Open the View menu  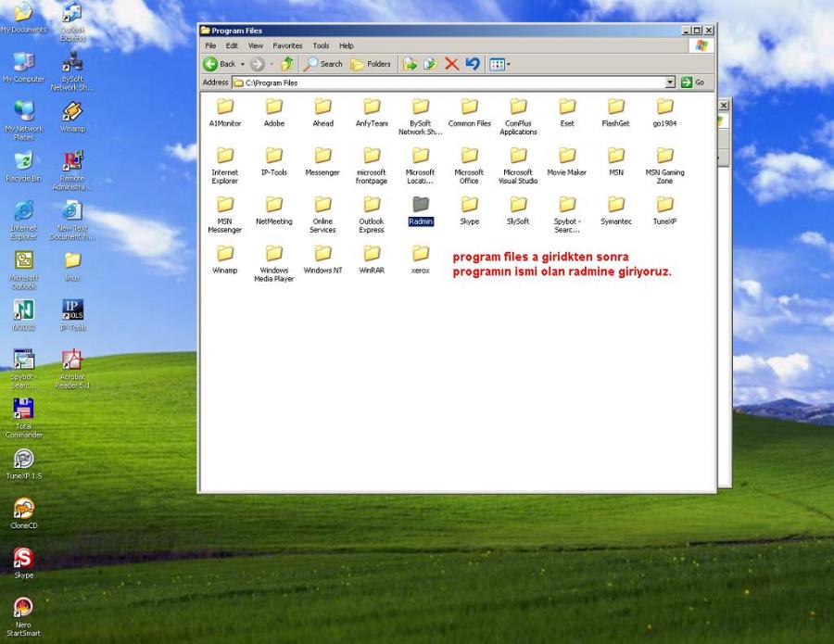[256, 45]
